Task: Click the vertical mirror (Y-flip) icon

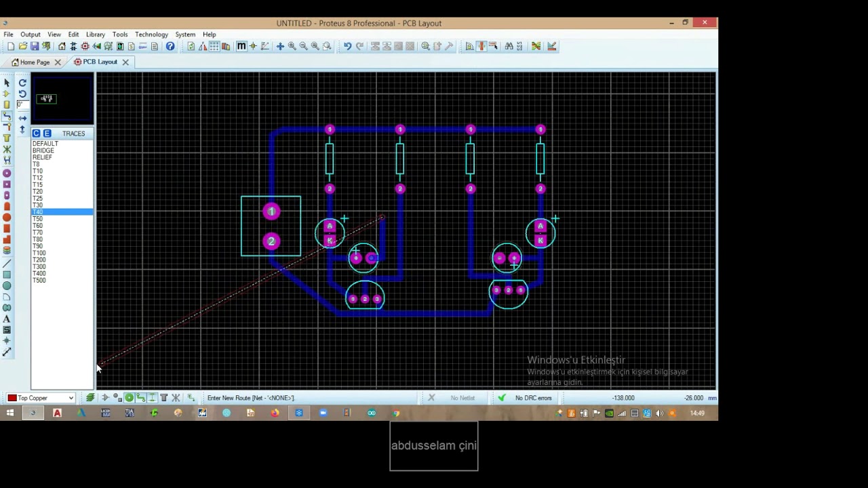Action: [x=22, y=129]
